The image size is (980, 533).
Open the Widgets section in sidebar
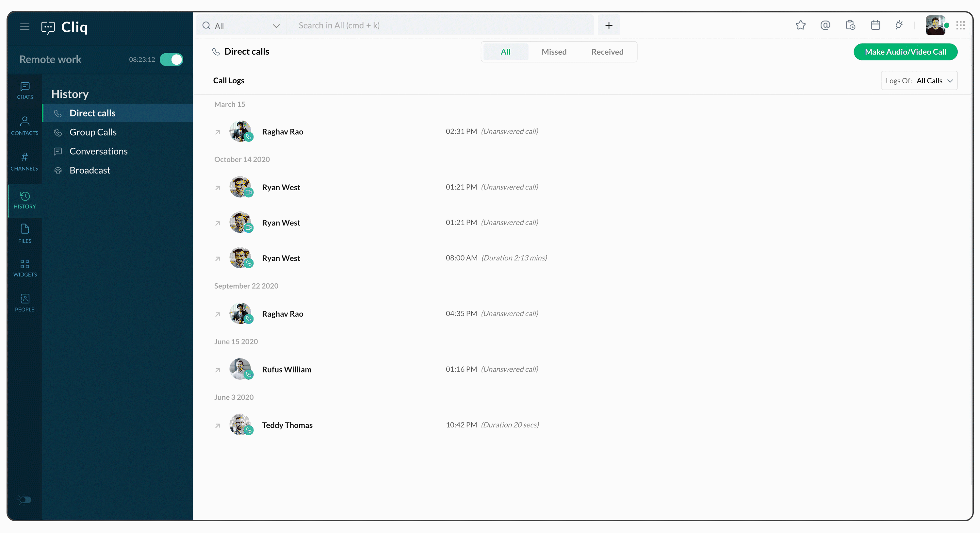point(24,267)
